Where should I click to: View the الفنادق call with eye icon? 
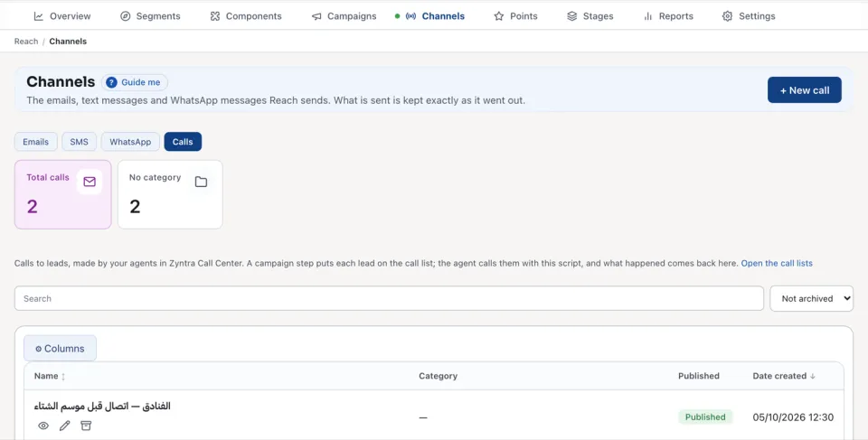pyautogui.click(x=43, y=426)
